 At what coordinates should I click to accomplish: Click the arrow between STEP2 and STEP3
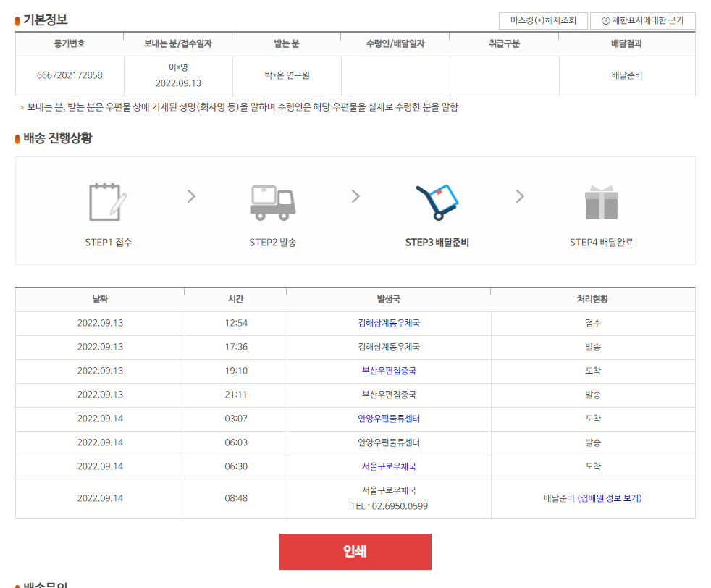tap(355, 196)
